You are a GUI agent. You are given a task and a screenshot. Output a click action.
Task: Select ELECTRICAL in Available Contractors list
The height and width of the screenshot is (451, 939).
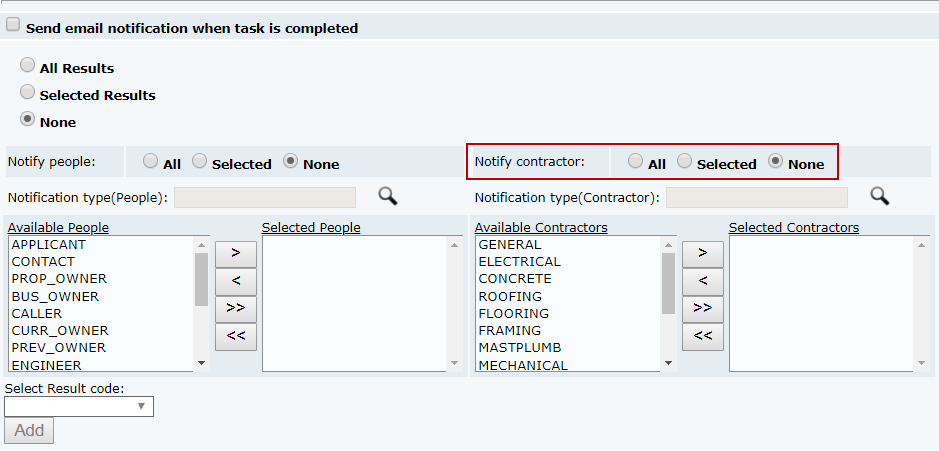[x=519, y=262]
